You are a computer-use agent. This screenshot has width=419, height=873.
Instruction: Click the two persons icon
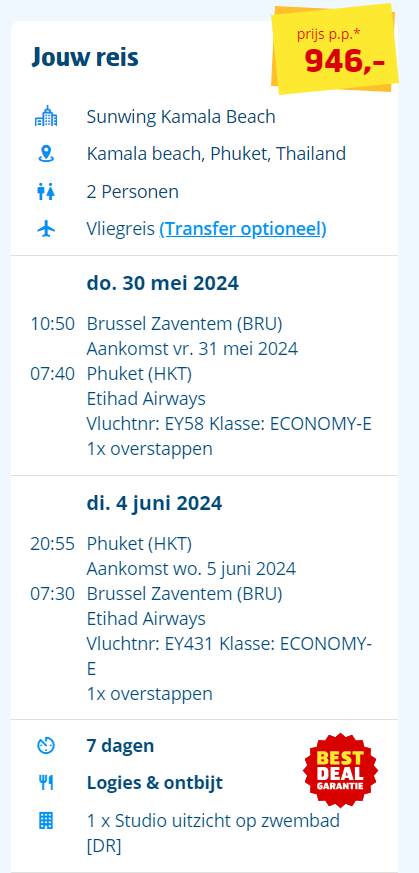(x=46, y=192)
